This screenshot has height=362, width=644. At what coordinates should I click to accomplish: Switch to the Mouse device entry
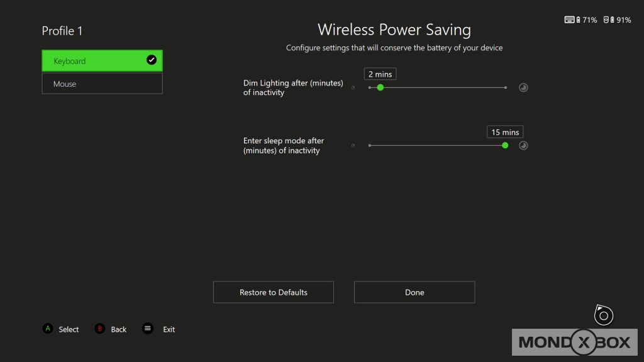pos(102,84)
